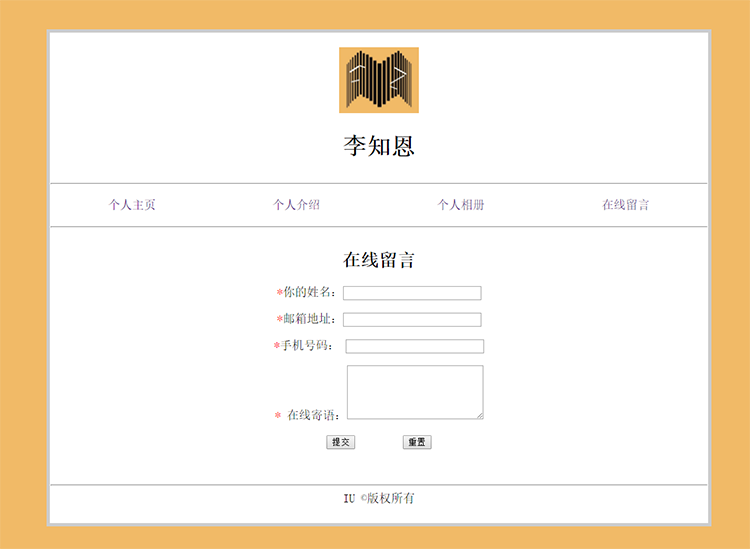Focus the 手机号码 input field
This screenshot has width=750, height=549.
pyautogui.click(x=414, y=347)
